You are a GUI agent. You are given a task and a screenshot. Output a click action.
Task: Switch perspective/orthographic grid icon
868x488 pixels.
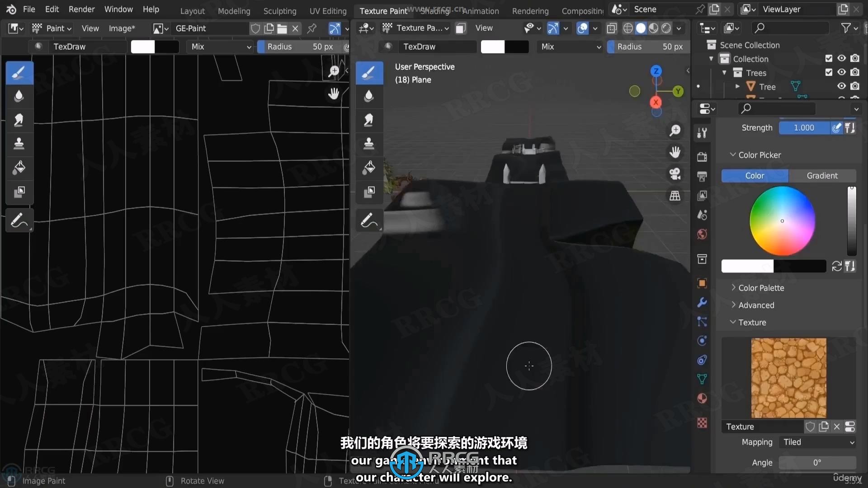[x=675, y=196]
